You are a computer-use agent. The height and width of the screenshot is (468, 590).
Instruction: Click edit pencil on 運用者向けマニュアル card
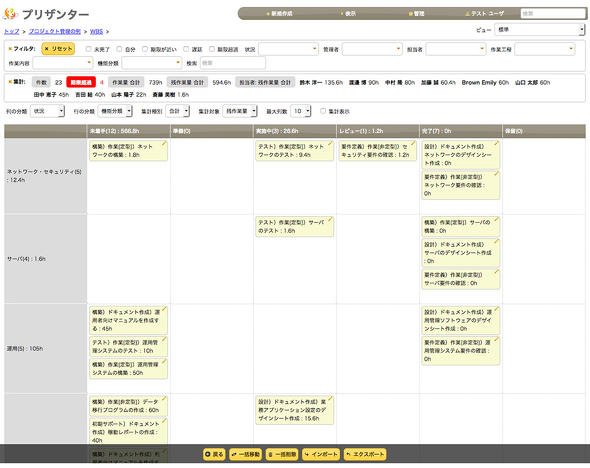coord(164,309)
